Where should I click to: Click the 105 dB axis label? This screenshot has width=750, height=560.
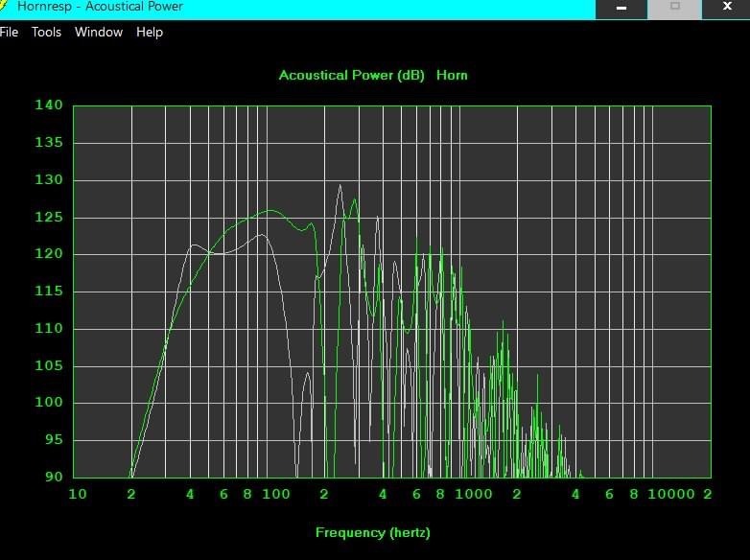[49, 365]
